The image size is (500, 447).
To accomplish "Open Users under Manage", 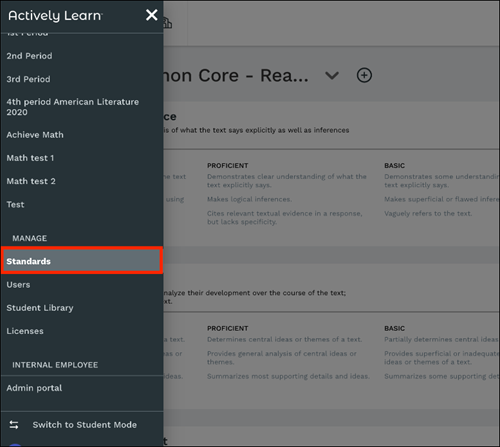I will pos(18,285).
